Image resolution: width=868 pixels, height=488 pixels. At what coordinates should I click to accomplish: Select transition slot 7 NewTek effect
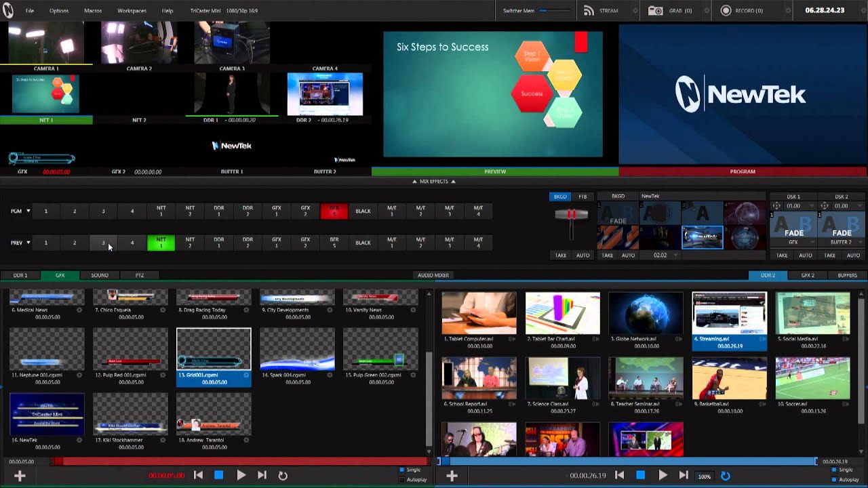[x=703, y=238]
